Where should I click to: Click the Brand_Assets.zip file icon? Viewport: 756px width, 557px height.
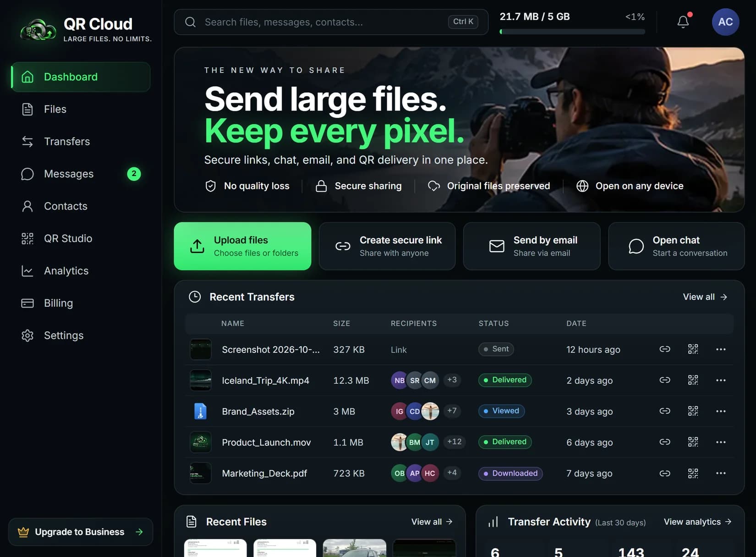pyautogui.click(x=200, y=411)
